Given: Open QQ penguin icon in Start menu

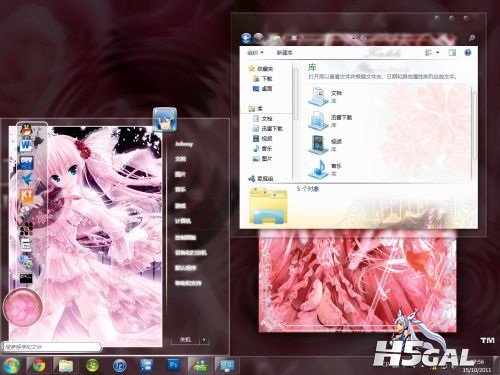Looking at the screenshot, I should coord(26,130).
